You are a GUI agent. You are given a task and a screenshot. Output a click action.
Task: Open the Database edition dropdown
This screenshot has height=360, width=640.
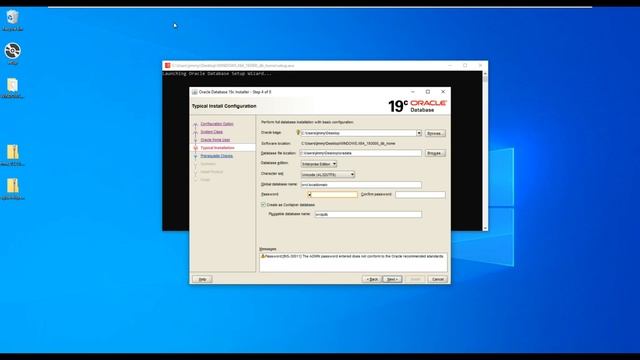(x=319, y=164)
